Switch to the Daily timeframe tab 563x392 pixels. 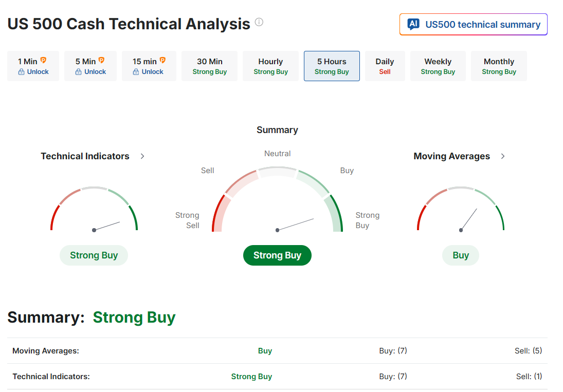pyautogui.click(x=385, y=66)
